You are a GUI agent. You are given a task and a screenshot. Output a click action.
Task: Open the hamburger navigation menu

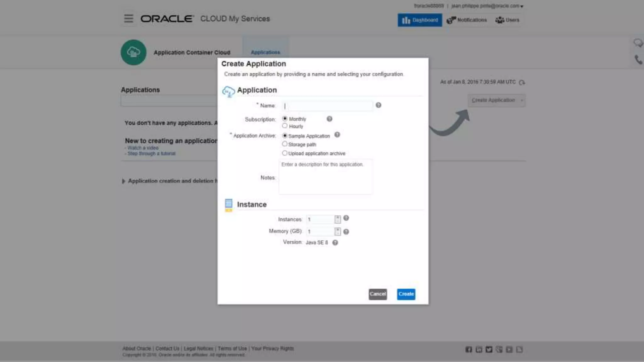point(128,19)
